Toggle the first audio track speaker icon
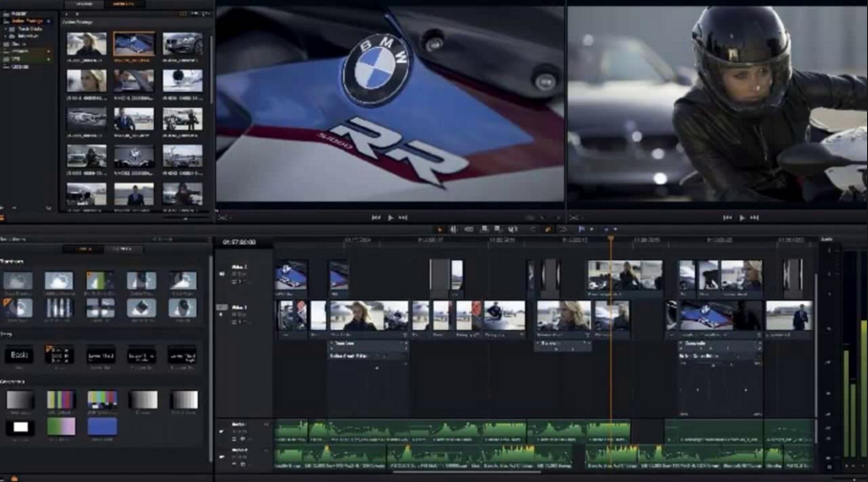This screenshot has width=868, height=482. [x=222, y=431]
